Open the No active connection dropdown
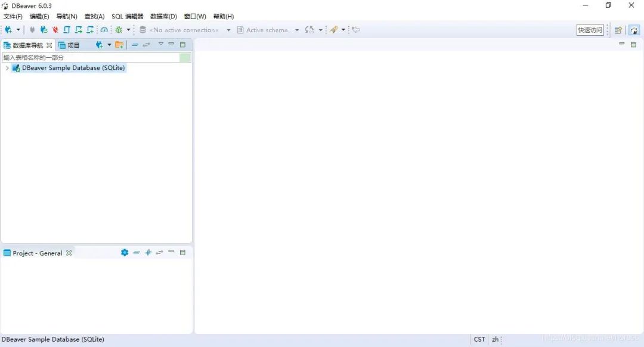This screenshot has width=644, height=347. point(228,30)
